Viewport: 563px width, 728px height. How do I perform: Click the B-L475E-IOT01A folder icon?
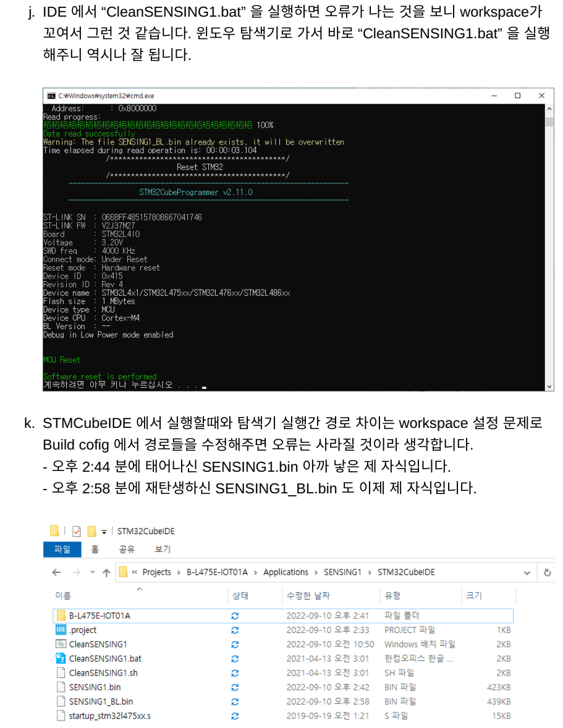(61, 616)
